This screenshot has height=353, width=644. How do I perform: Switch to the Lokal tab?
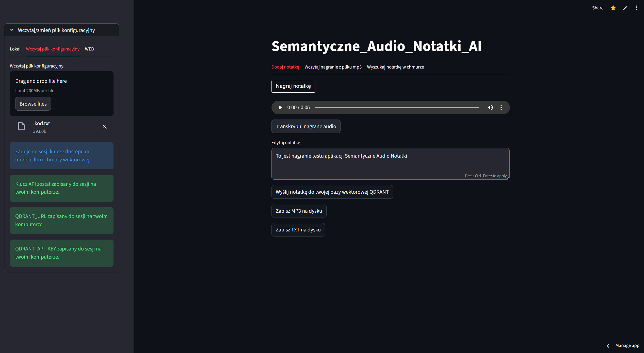click(x=15, y=49)
